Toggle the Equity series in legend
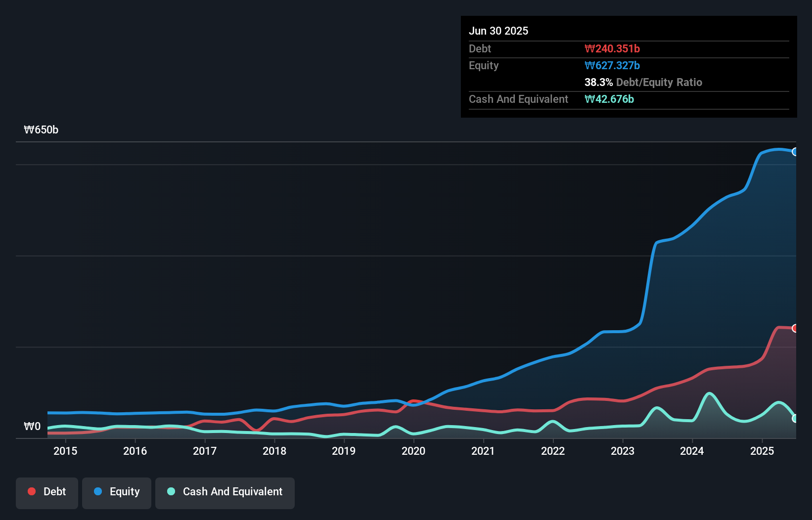812x520 pixels. pos(117,492)
